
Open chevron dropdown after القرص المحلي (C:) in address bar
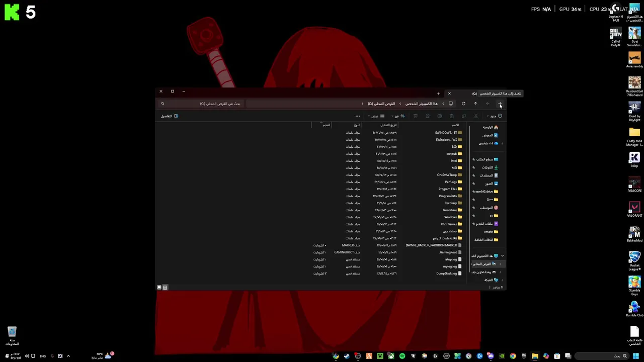click(362, 104)
